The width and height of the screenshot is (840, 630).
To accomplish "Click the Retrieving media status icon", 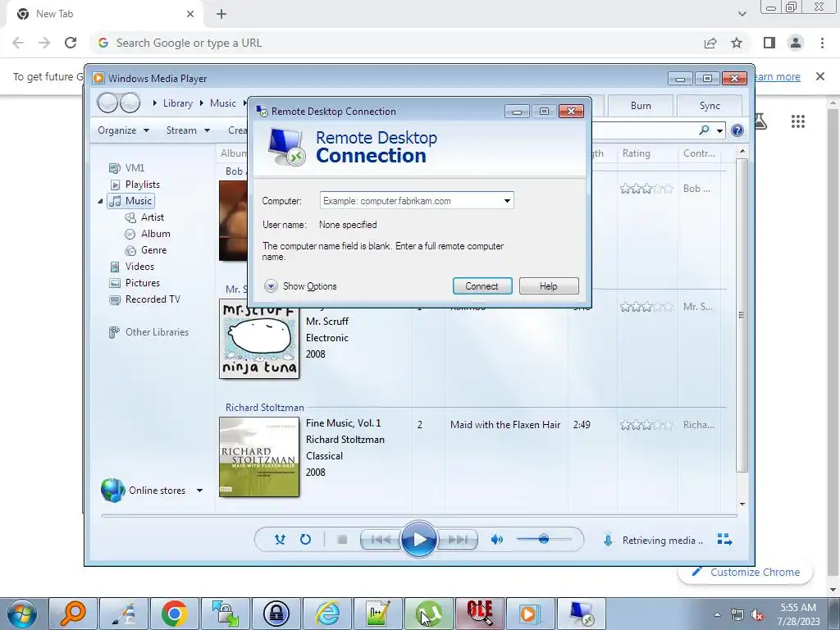I will pyautogui.click(x=608, y=541).
